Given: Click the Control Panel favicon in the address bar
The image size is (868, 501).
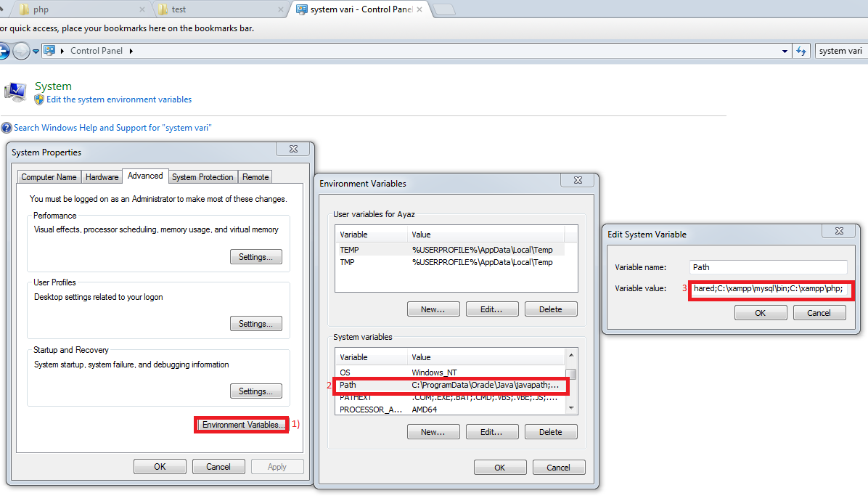Looking at the screenshot, I should 49,50.
